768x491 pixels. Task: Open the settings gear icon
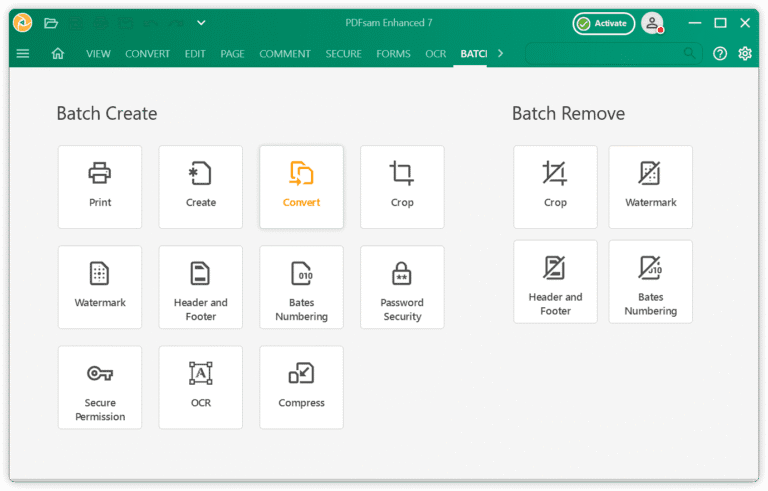click(745, 53)
